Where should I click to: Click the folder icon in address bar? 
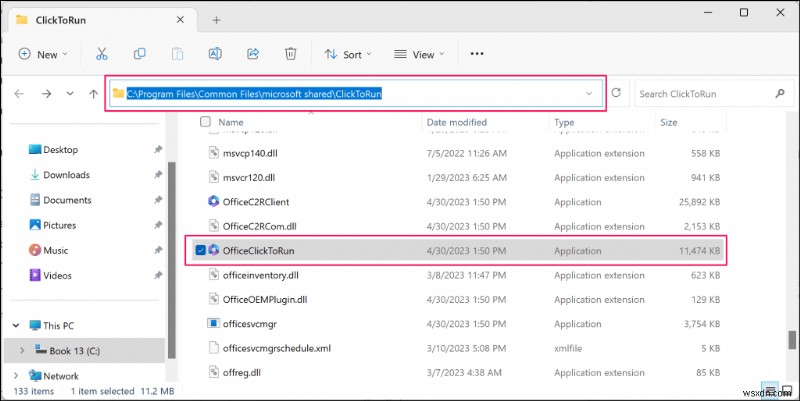tap(118, 93)
